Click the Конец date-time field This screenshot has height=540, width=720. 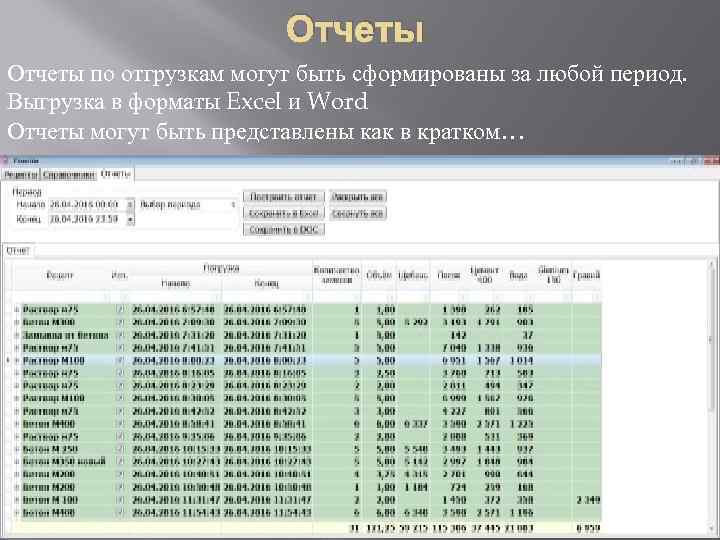pyautogui.click(x=87, y=219)
